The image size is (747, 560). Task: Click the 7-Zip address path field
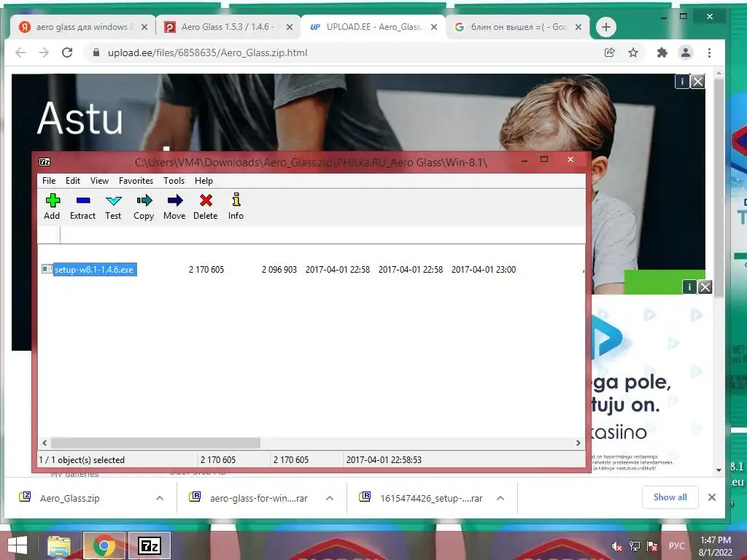coord(322,235)
